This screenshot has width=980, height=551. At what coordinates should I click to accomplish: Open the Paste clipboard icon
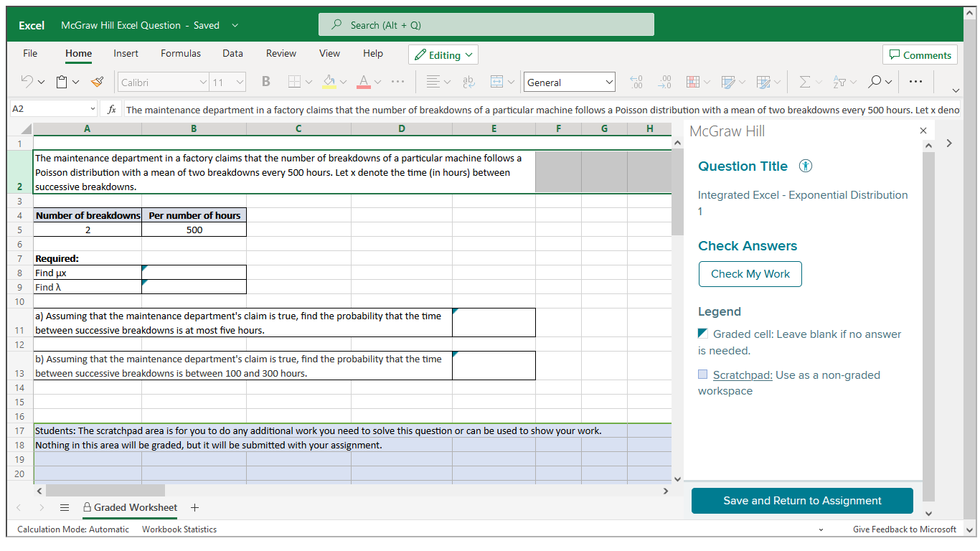62,83
